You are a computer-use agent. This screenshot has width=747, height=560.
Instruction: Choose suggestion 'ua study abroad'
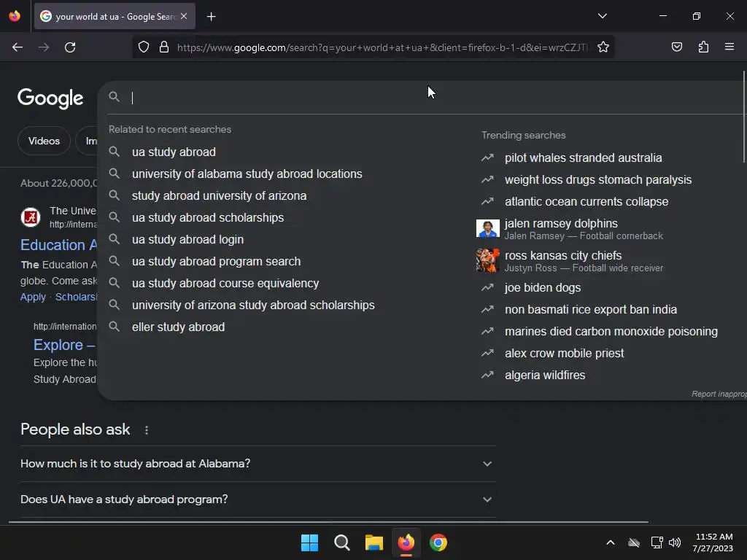(174, 152)
